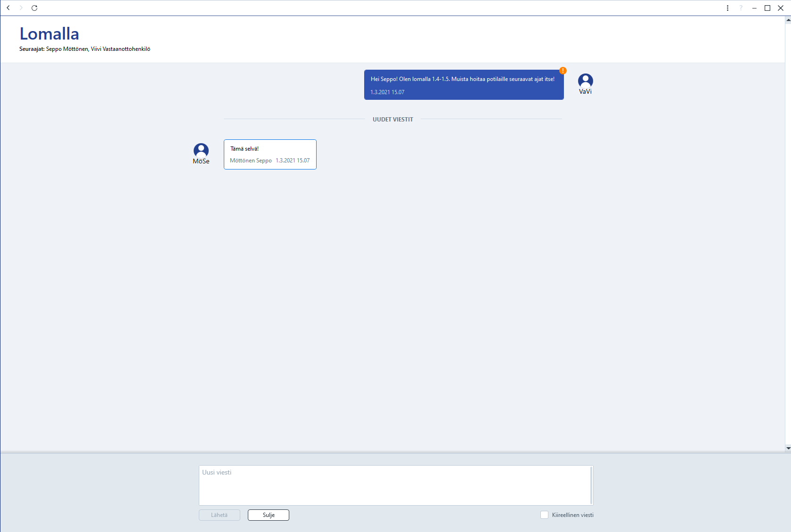This screenshot has width=791, height=532.
Task: Minimize the window
Action: (754, 8)
